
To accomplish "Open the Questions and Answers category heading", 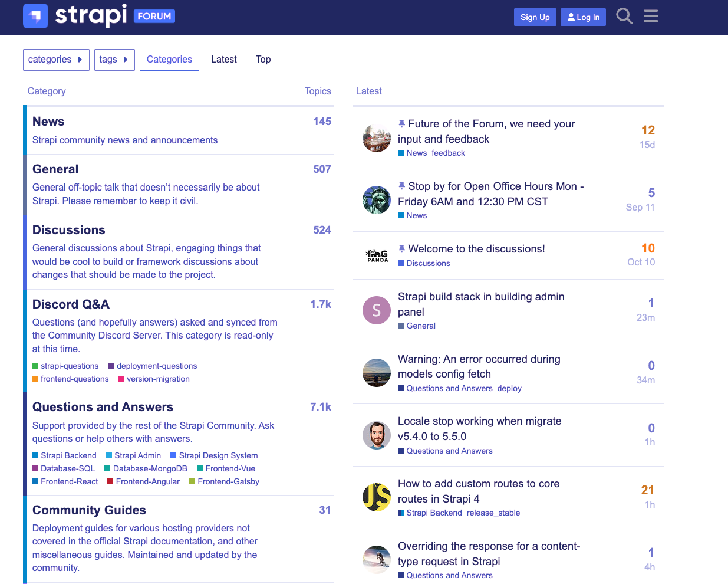I will pos(103,407).
